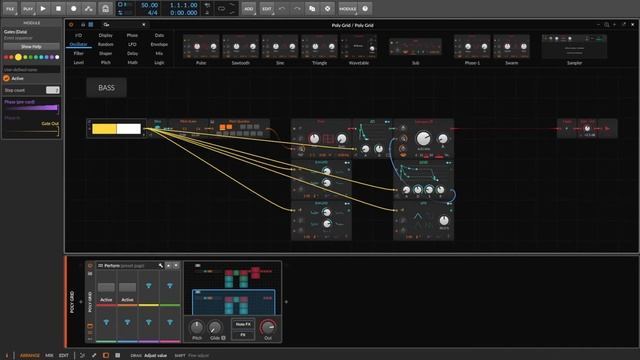Open the Note FX chain slot
The image size is (640, 360).
point(243,324)
